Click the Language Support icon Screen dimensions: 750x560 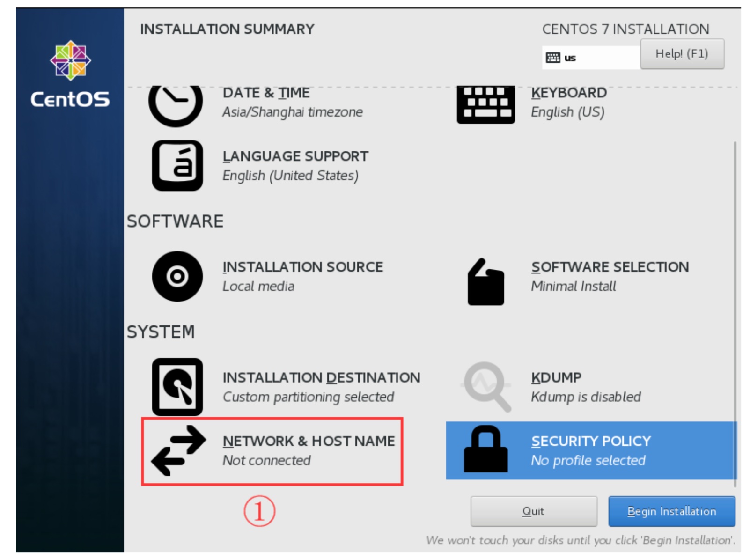(177, 165)
